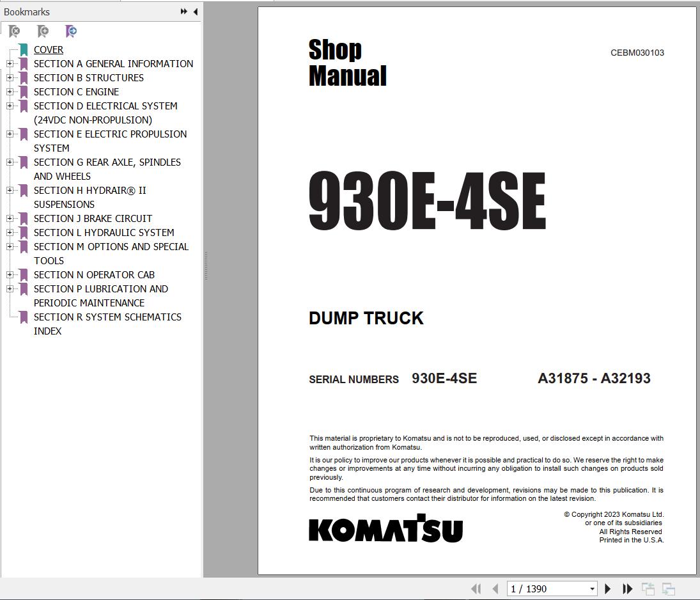Click the SERIAL NUMBERS label
The width and height of the screenshot is (700, 600).
click(x=354, y=379)
